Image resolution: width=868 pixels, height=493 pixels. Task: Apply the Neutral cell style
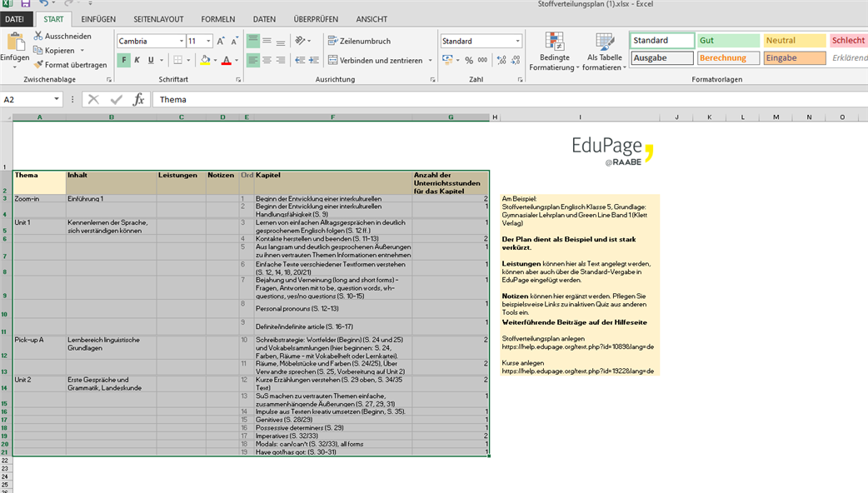[x=795, y=41]
